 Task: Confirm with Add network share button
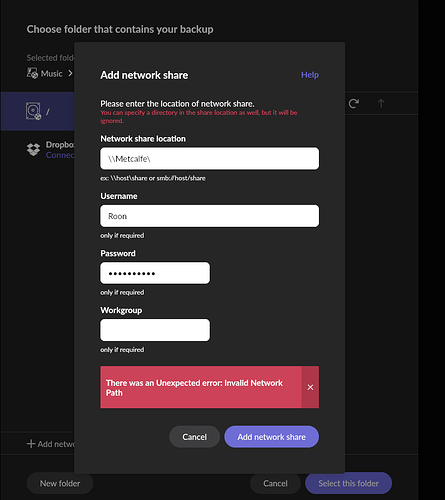[x=271, y=437]
